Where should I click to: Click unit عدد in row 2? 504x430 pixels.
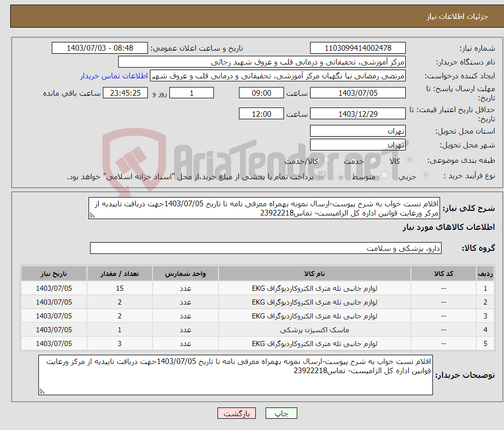pos(185,302)
